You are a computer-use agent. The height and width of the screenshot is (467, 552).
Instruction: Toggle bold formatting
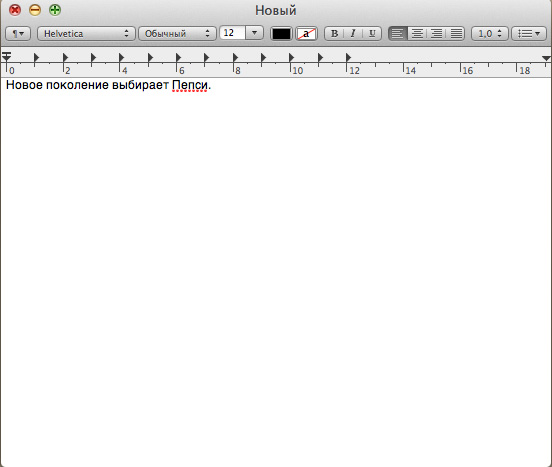click(x=334, y=34)
